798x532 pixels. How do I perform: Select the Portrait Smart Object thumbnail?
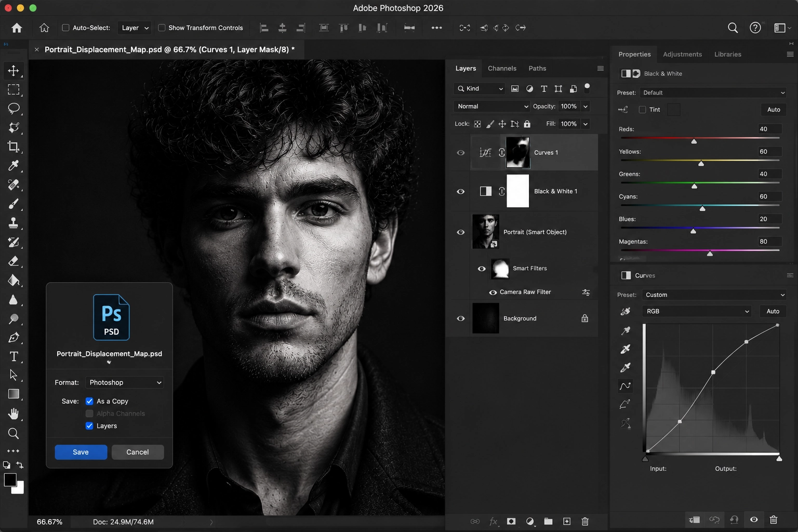[x=486, y=232]
